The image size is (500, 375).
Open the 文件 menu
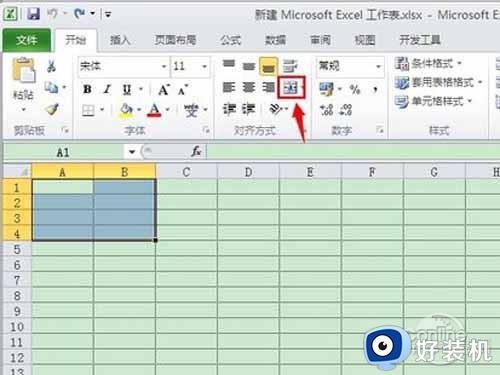pyautogui.click(x=27, y=40)
